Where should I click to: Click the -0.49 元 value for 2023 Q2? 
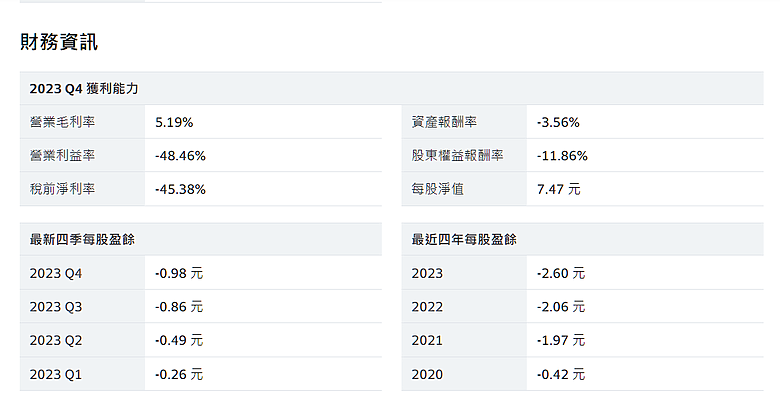click(x=179, y=341)
